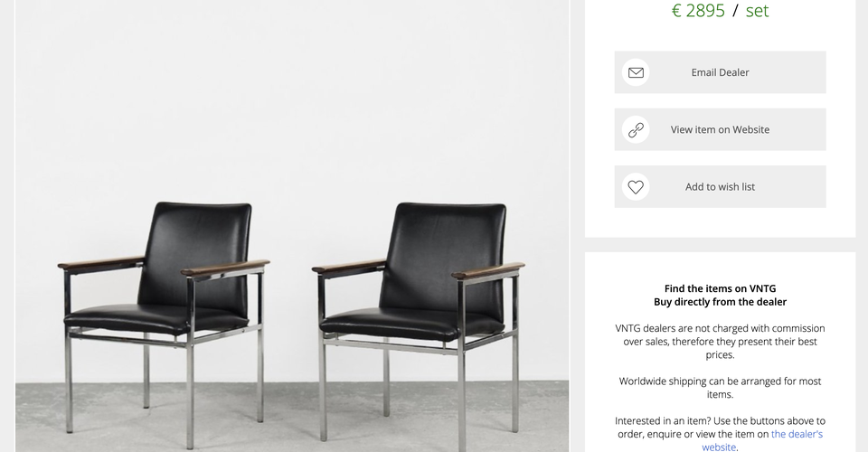The height and width of the screenshot is (452, 868).
Task: Open View item on Website
Action: click(x=720, y=129)
